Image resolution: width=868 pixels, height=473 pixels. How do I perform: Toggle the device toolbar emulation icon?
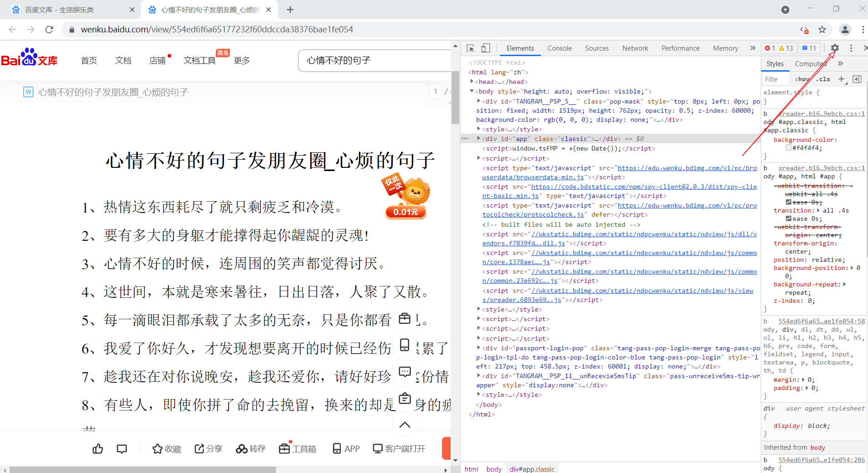click(x=485, y=48)
